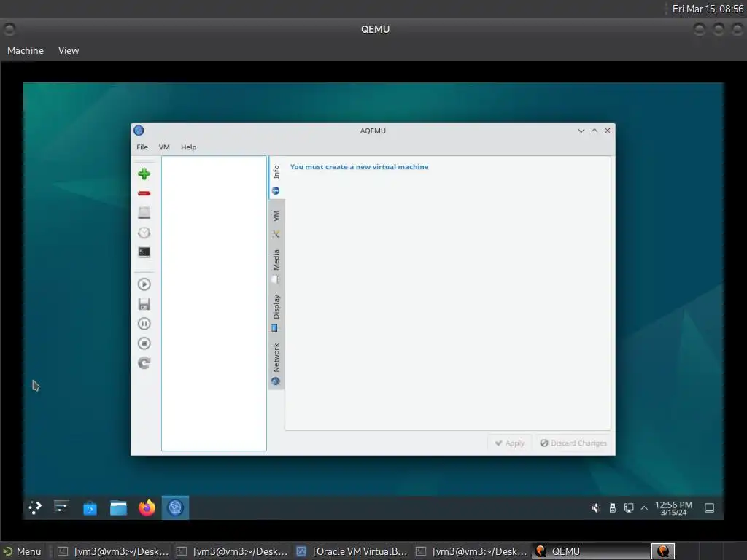Click the host taskbar tray icon right of the QEMU entry

click(x=662, y=551)
